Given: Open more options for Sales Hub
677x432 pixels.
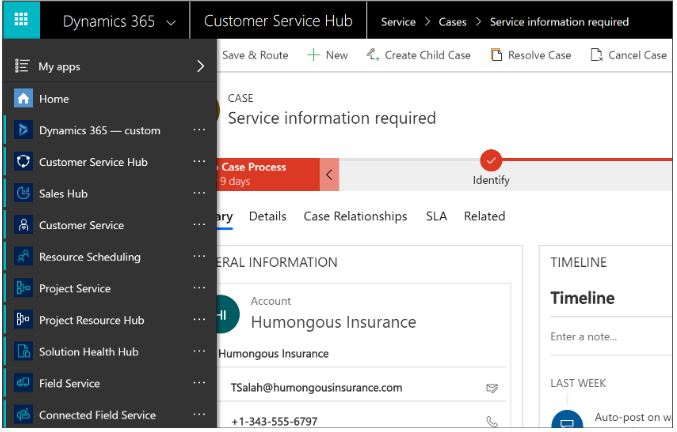Looking at the screenshot, I should tap(199, 192).
